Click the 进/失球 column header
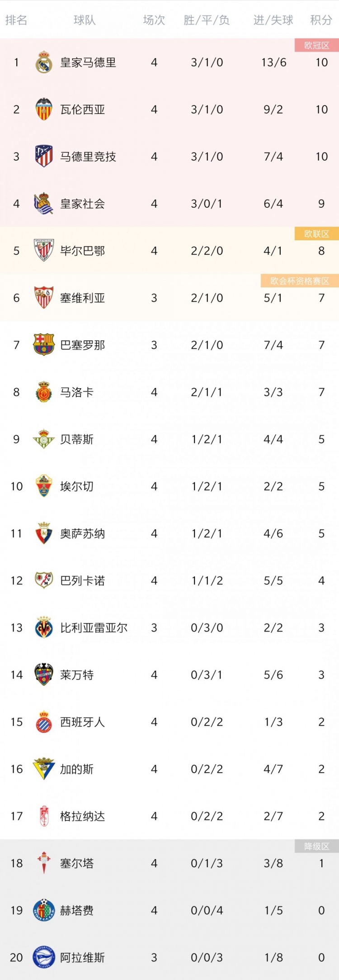 [x=273, y=20]
